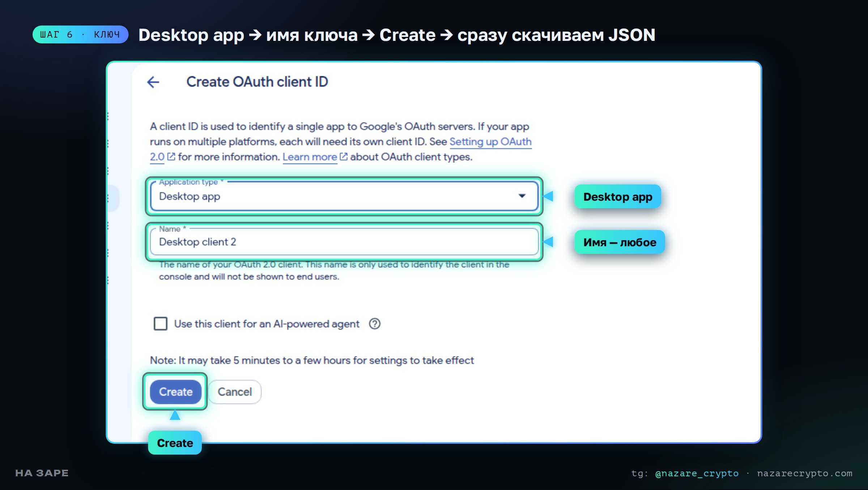Screen dimensions: 868x490
Task: Click the Create OAuth client ID heading
Action: click(x=257, y=82)
